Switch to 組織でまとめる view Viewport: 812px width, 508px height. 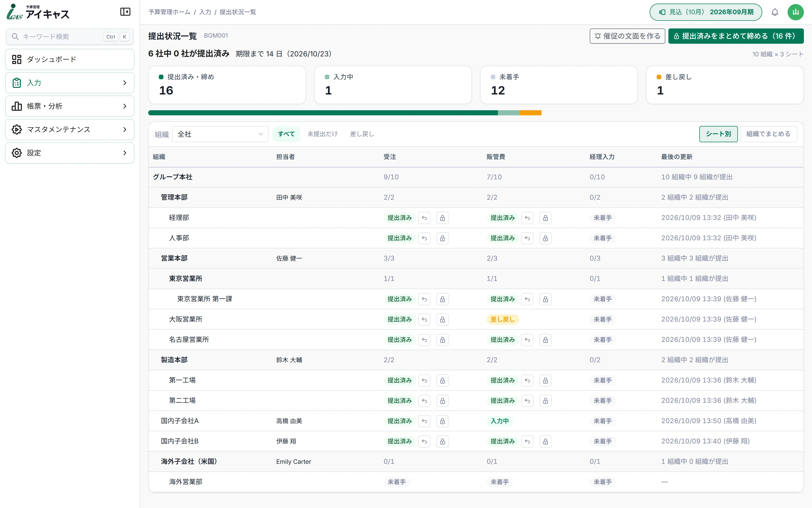click(x=768, y=134)
